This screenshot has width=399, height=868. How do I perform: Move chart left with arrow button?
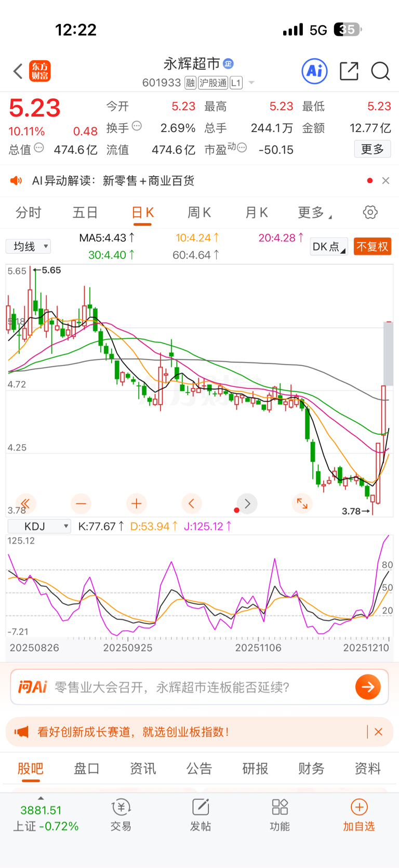point(192,503)
